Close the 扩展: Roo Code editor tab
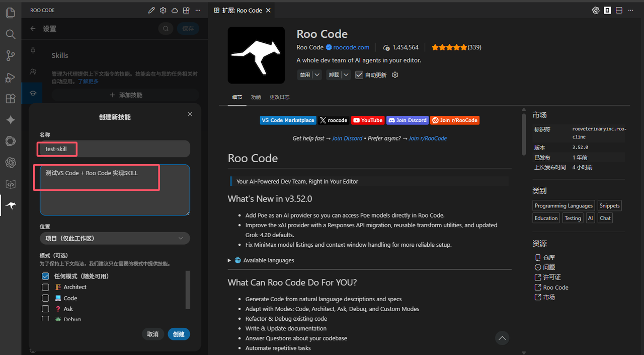Screen dimensions: 644x355 (268, 10)
